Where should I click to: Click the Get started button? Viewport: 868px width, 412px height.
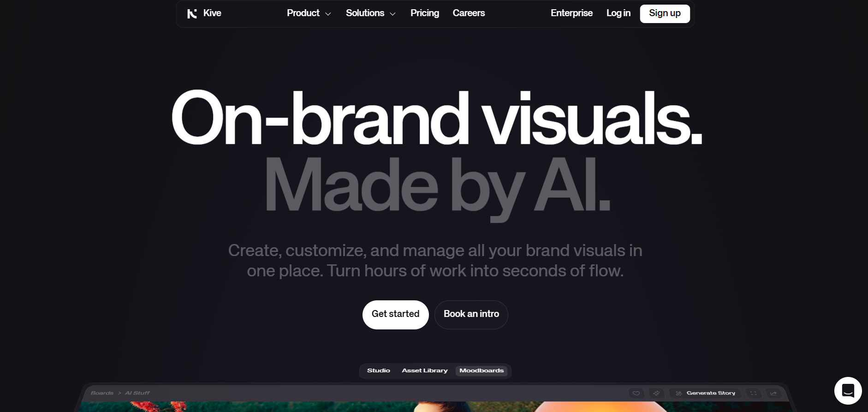395,315
